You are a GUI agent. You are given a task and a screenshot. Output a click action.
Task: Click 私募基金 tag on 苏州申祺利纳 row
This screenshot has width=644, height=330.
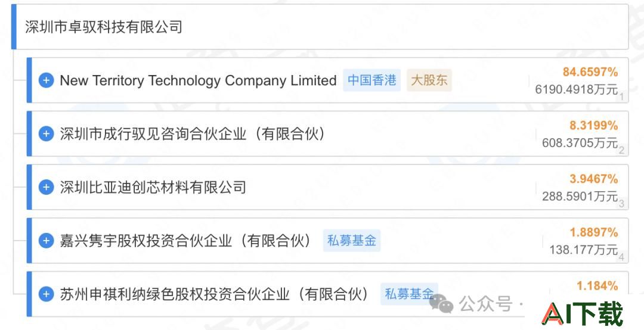(x=409, y=294)
